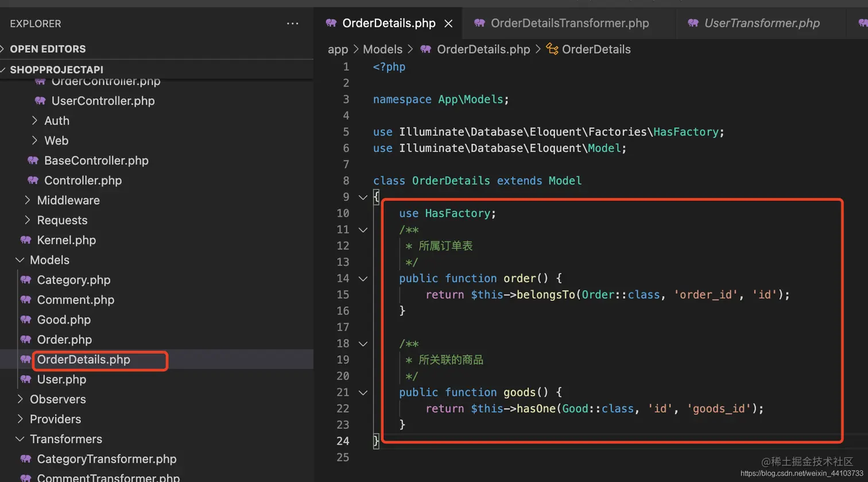Fold the order function at line 14
The width and height of the screenshot is (868, 482).
click(x=363, y=279)
